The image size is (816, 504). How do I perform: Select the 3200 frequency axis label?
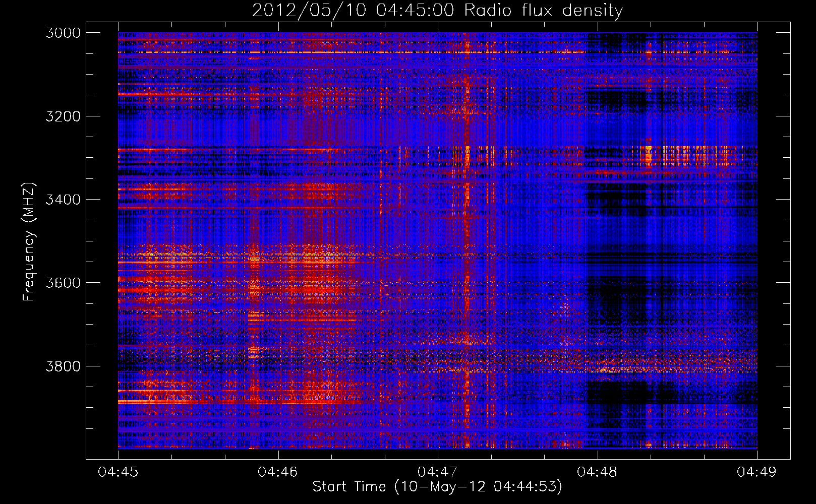[x=63, y=116]
